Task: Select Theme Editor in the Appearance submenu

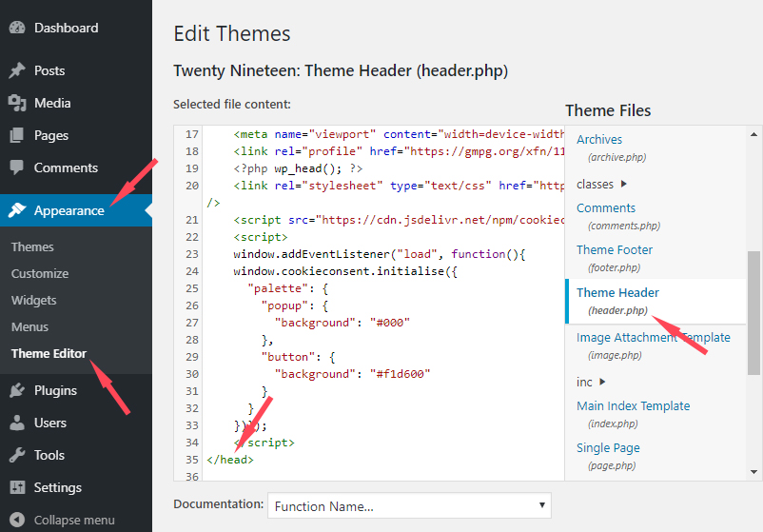Action: (49, 353)
